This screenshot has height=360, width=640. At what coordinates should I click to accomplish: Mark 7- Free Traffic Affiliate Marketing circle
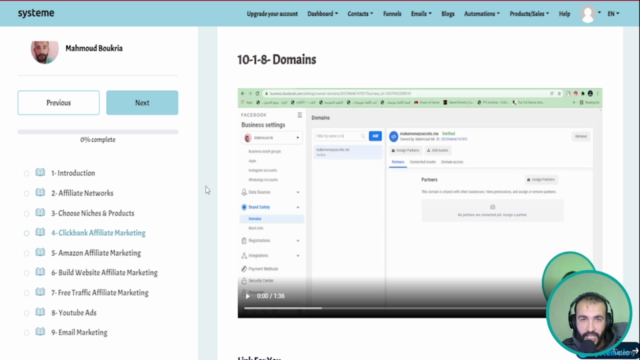27,293
